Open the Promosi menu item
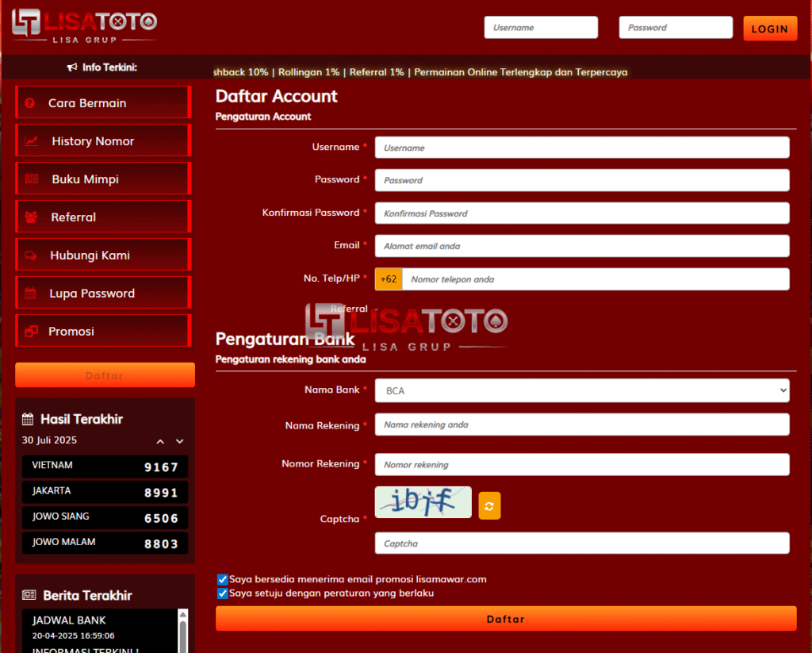The height and width of the screenshot is (653, 812). (104, 331)
